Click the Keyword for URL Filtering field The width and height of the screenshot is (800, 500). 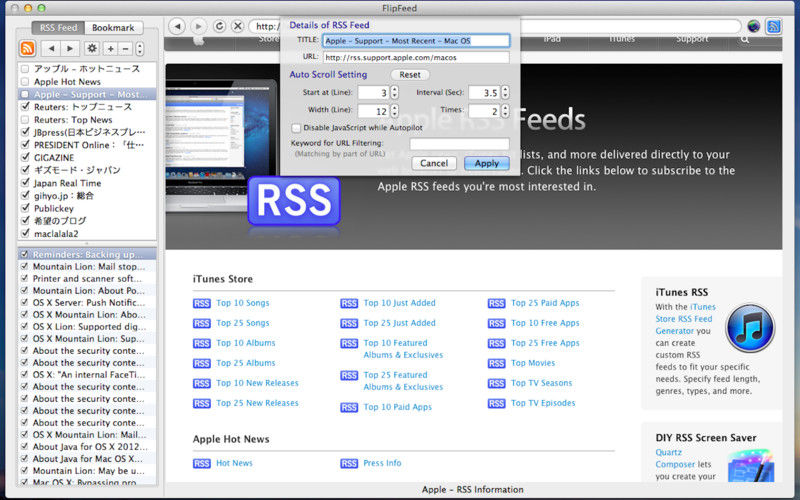(459, 143)
